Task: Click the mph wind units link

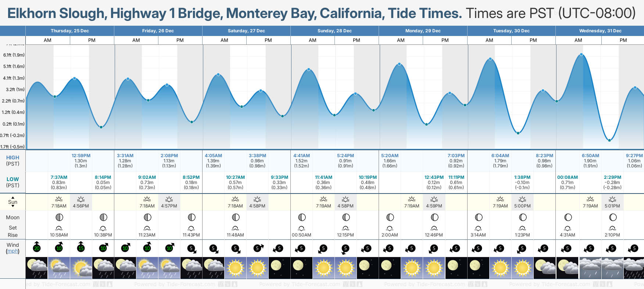Action: pos(12,251)
